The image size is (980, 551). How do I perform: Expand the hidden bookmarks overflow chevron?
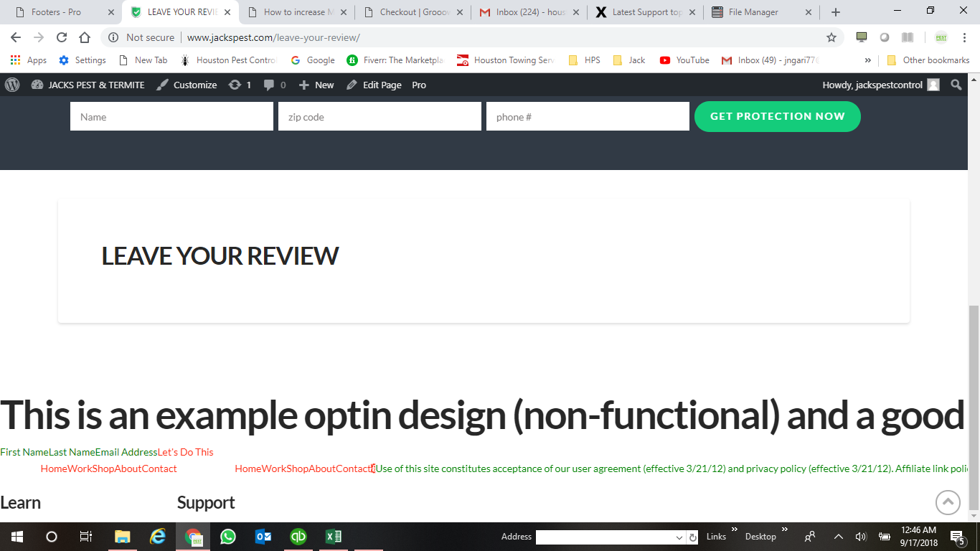coord(868,60)
